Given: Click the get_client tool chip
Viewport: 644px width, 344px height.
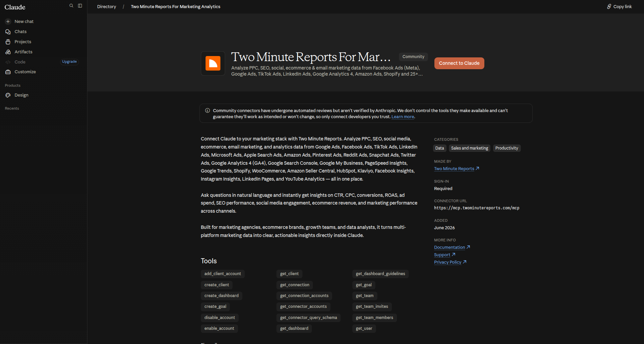Looking at the screenshot, I should [x=289, y=274].
